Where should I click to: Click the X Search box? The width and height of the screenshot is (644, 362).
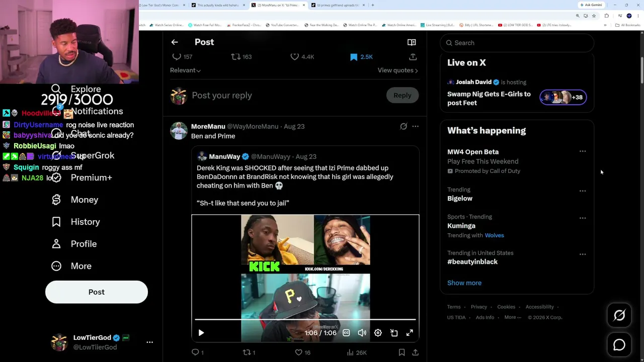[x=517, y=43]
